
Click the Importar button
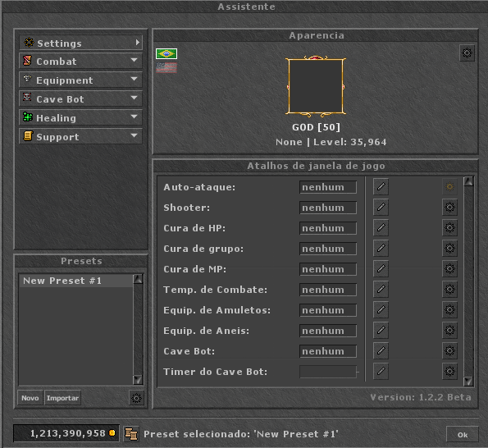(x=62, y=398)
